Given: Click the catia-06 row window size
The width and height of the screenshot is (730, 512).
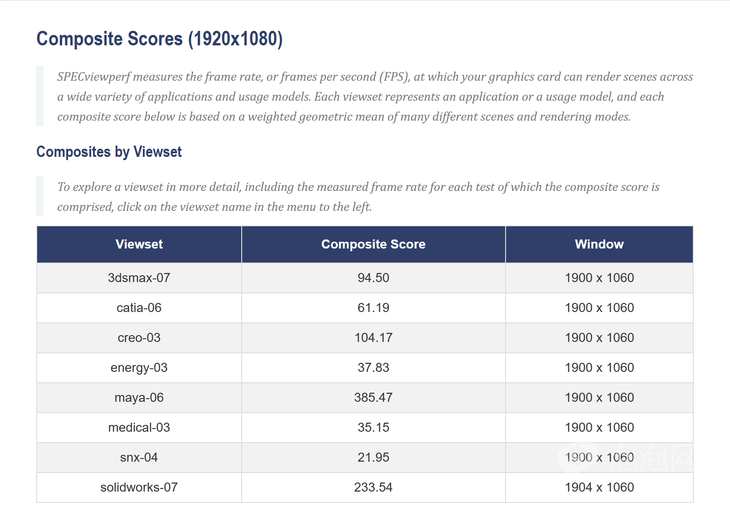Looking at the screenshot, I should click(x=599, y=308).
